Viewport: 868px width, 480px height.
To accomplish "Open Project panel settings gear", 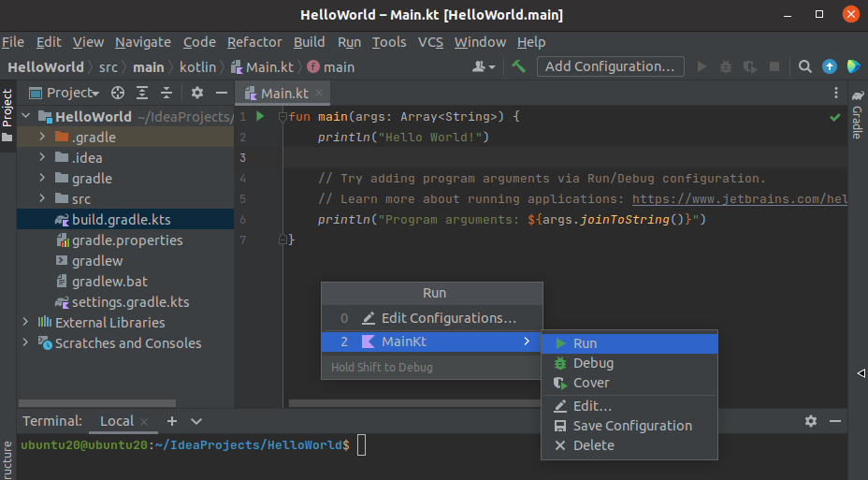I will click(196, 93).
